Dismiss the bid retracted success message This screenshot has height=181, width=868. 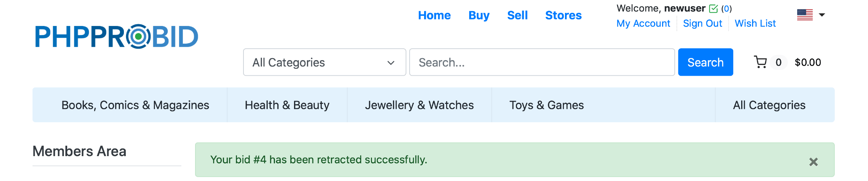813,162
